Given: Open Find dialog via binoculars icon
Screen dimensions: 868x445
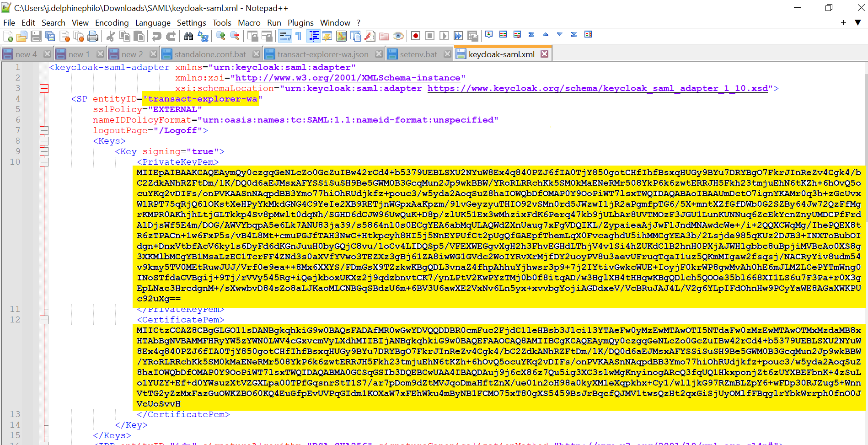Looking at the screenshot, I should tap(188, 36).
